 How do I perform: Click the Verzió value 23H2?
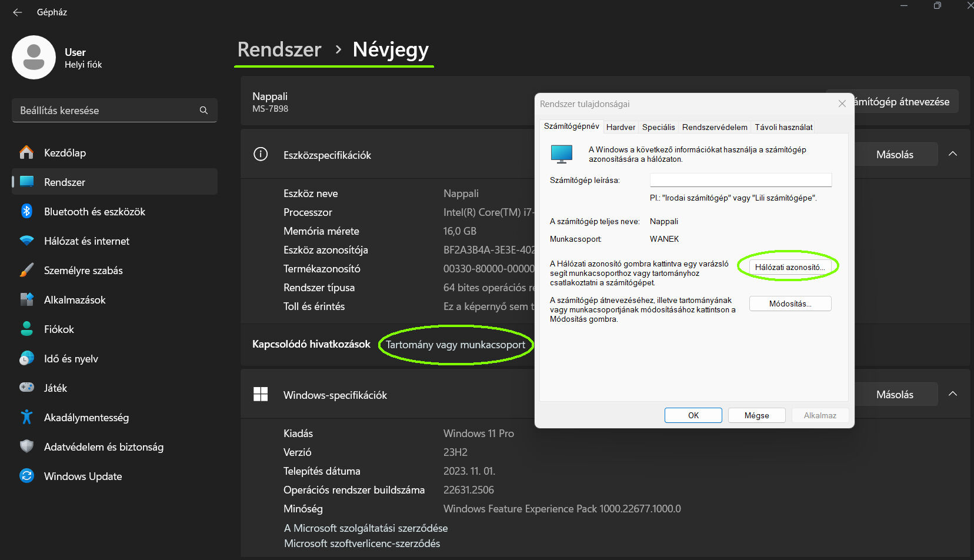tap(455, 452)
